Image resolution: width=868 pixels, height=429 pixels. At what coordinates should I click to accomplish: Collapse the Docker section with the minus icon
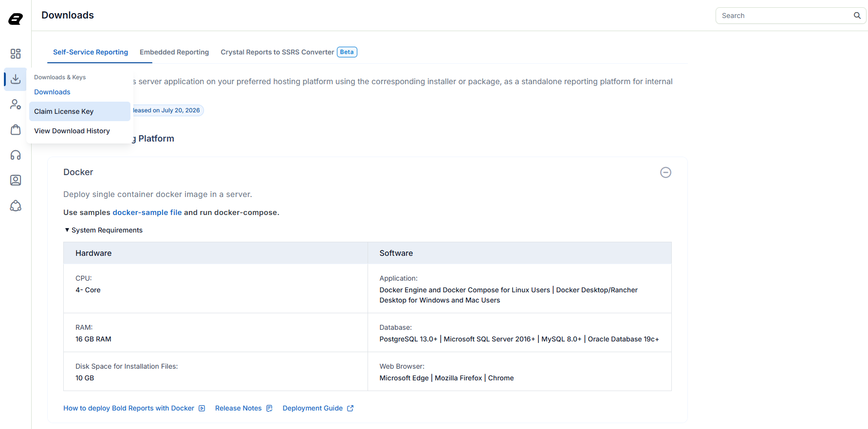click(665, 172)
